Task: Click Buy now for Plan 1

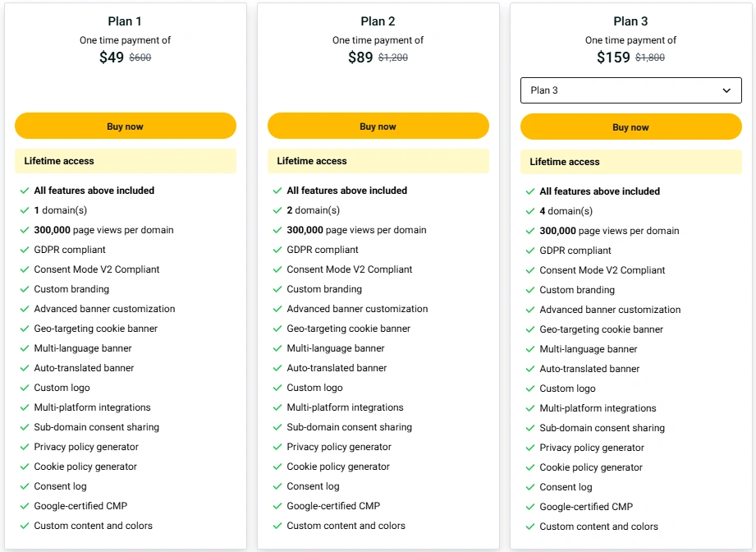Action: pyautogui.click(x=126, y=126)
